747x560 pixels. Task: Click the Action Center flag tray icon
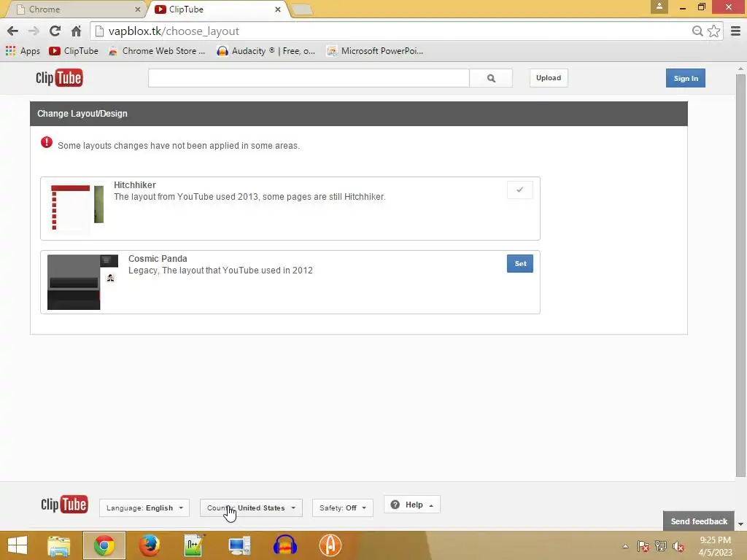[x=643, y=547]
